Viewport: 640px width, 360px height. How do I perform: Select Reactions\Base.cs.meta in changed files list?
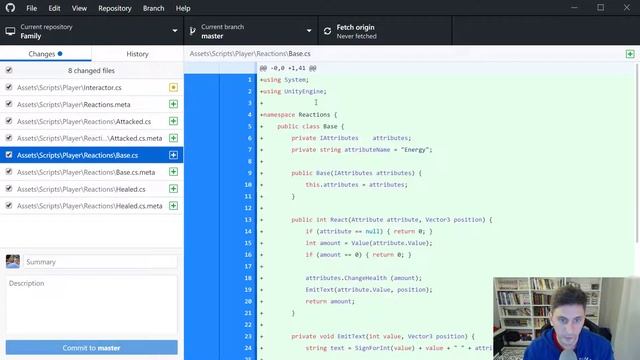91,172
